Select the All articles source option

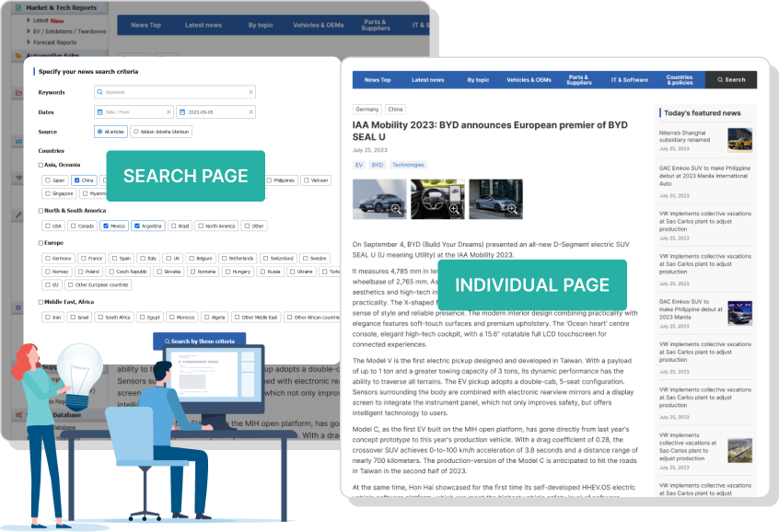point(110,132)
